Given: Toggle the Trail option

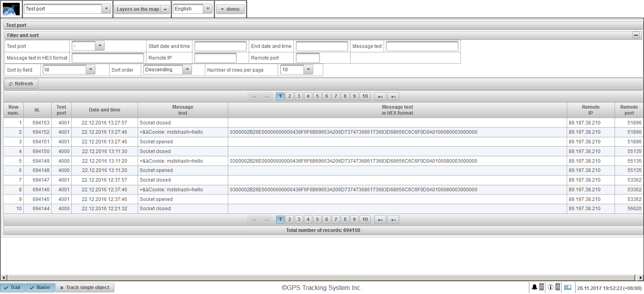Looking at the screenshot, I should pos(12,288).
